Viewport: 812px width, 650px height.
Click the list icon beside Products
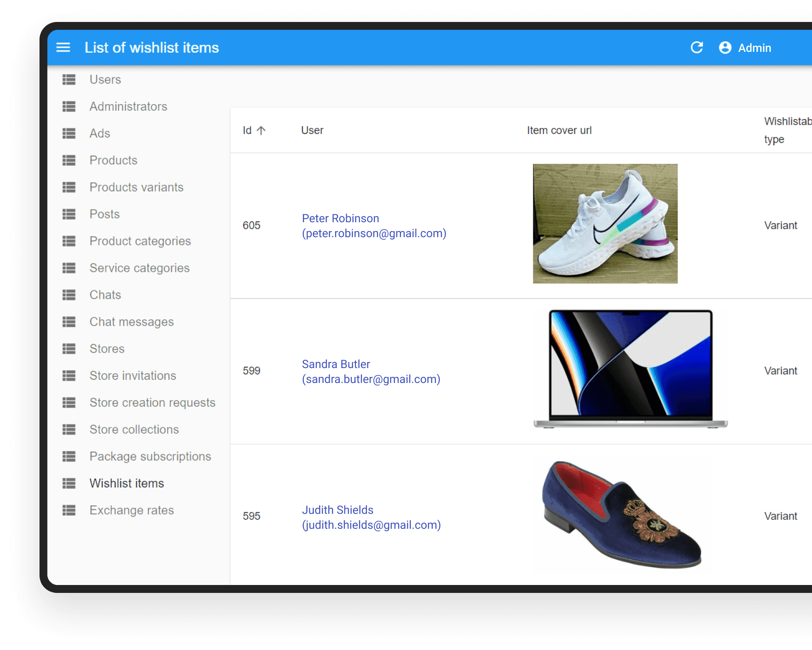69,160
